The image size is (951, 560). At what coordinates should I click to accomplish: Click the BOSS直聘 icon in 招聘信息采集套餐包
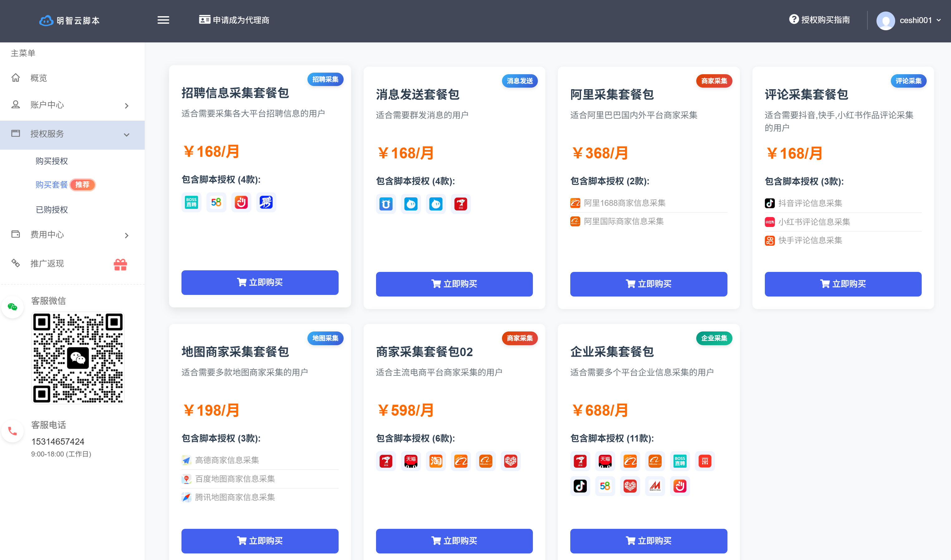[191, 202]
